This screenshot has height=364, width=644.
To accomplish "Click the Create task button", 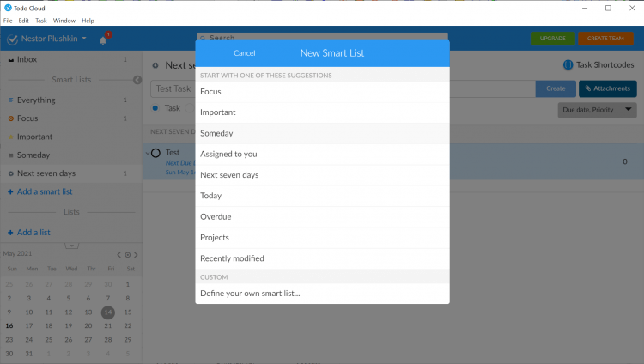I will (556, 88).
